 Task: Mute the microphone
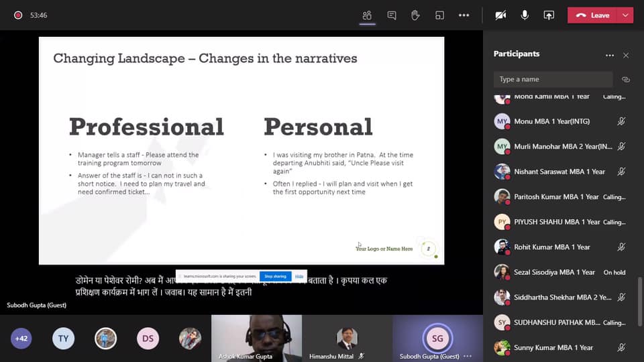coord(525,15)
